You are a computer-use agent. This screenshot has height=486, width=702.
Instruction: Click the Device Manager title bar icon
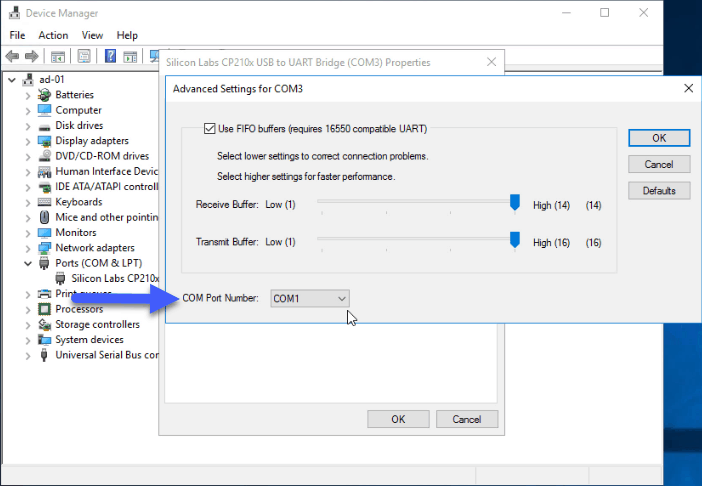click(x=14, y=13)
